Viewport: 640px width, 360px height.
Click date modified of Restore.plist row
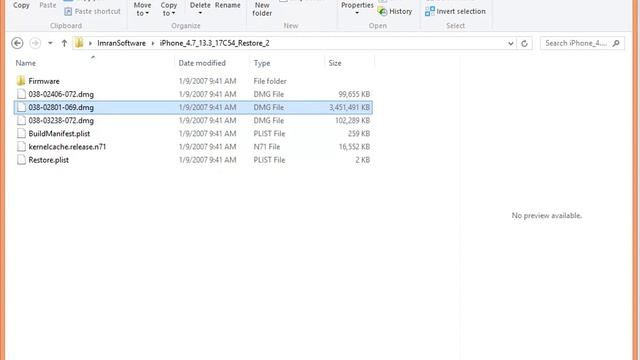tap(207, 160)
